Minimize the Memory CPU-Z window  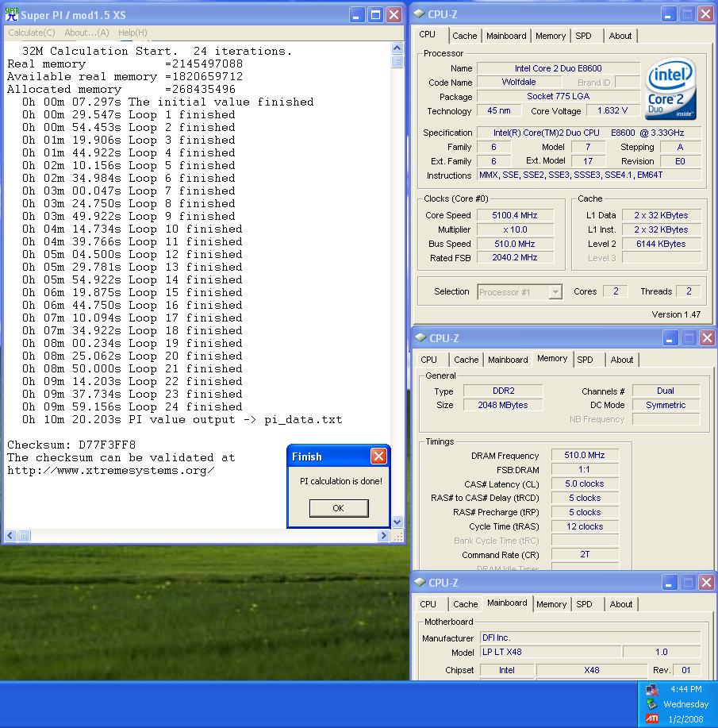[x=670, y=338]
